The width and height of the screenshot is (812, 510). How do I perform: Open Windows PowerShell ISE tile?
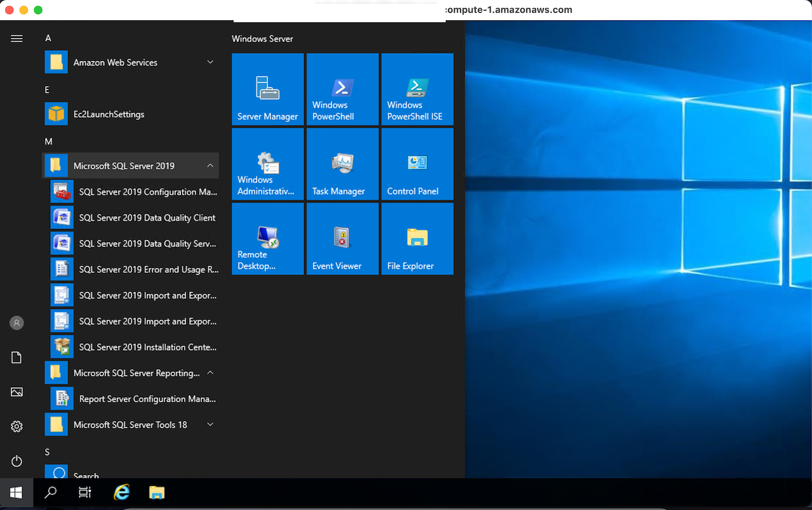tap(417, 89)
